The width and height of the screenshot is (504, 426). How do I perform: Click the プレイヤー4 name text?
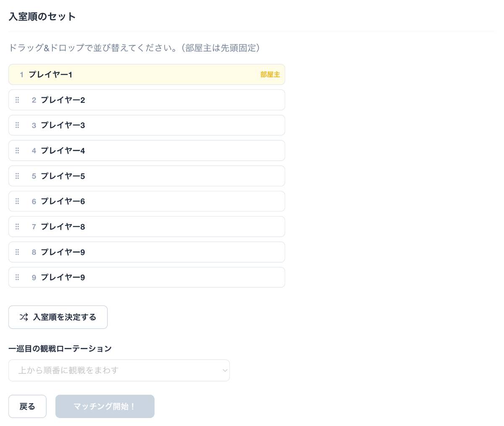point(63,151)
